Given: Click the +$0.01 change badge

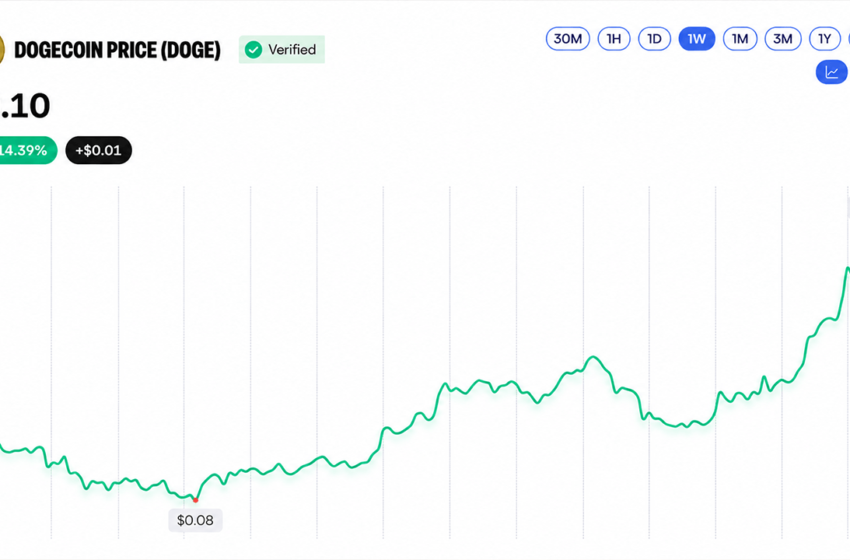Looking at the screenshot, I should coord(99,150).
